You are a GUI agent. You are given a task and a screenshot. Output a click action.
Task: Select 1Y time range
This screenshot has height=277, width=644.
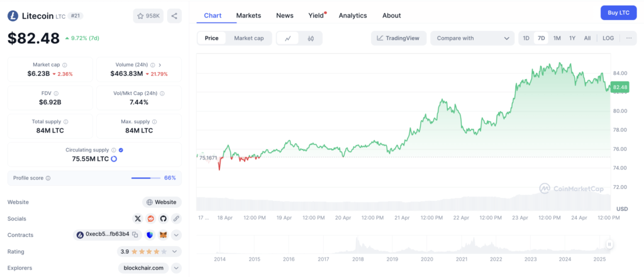click(x=572, y=38)
